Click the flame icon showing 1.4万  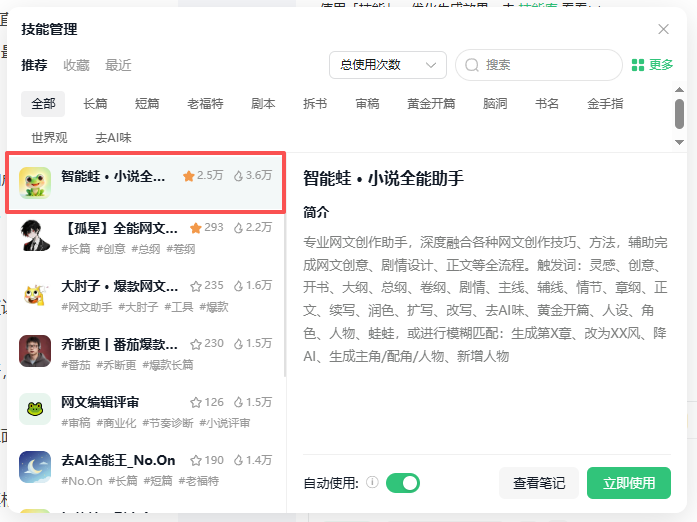239,461
